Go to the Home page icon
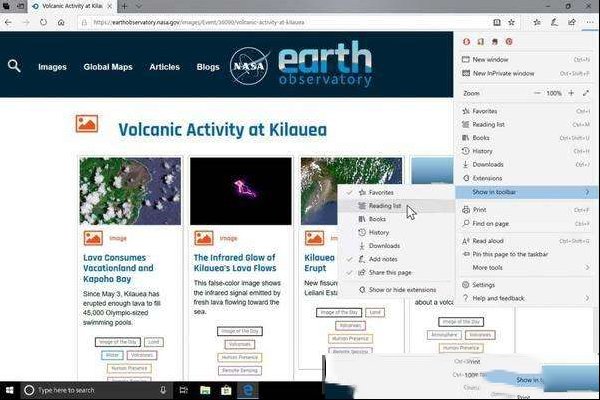This screenshot has width=600, height=400. click(x=61, y=23)
